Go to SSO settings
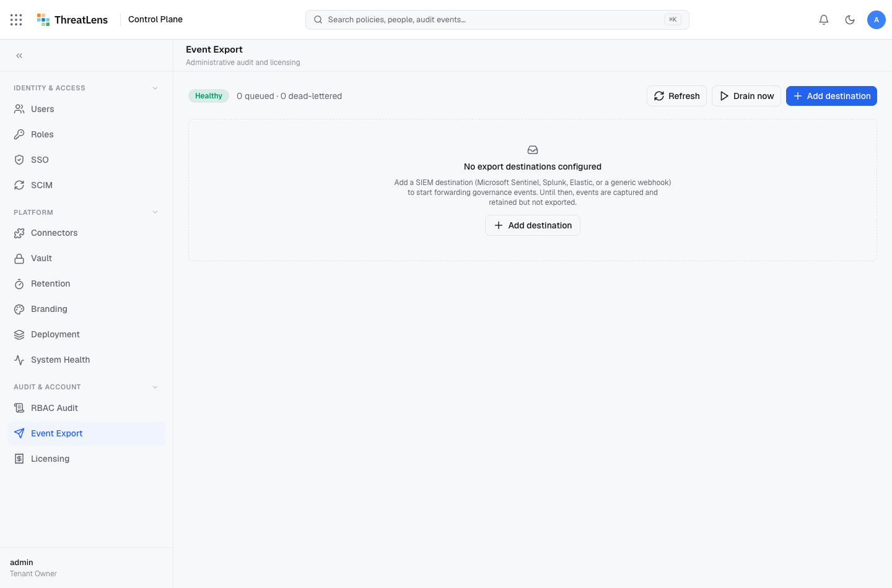The width and height of the screenshot is (892, 588). tap(86, 160)
